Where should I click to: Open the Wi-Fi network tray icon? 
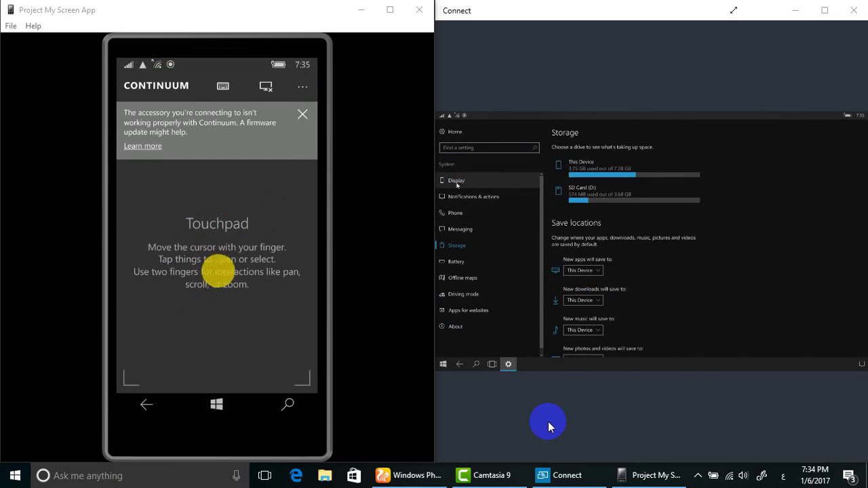729,475
